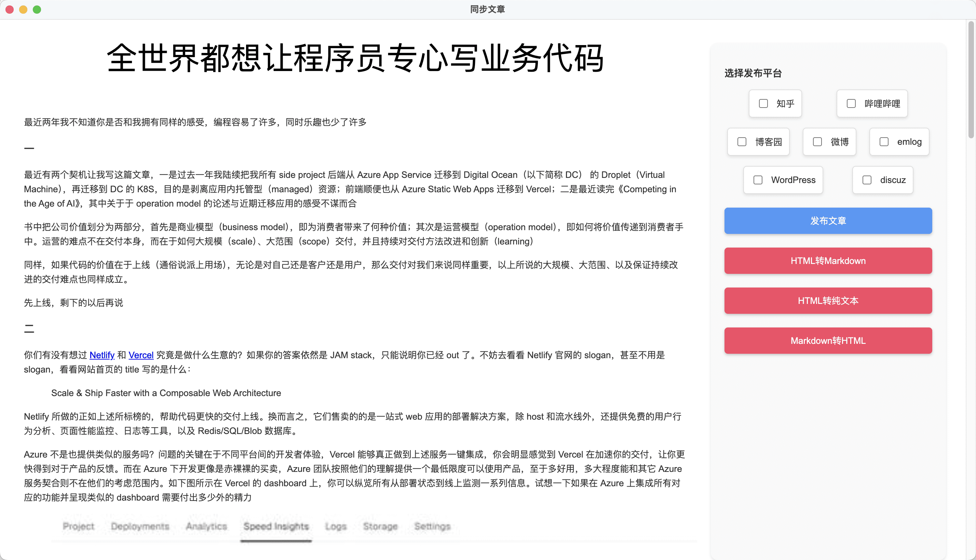The height and width of the screenshot is (560, 976).
Task: Click the Deployments tab in the screenshot
Action: point(140,526)
